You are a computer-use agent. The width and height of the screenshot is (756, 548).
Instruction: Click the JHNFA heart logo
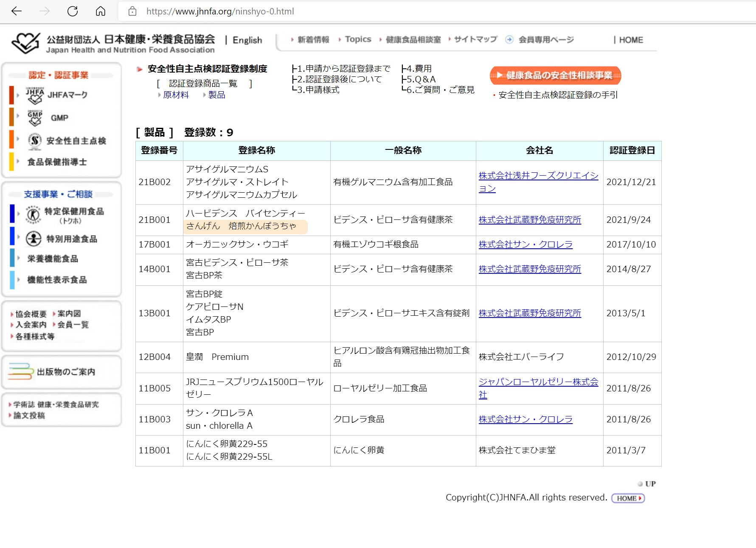[x=26, y=43]
